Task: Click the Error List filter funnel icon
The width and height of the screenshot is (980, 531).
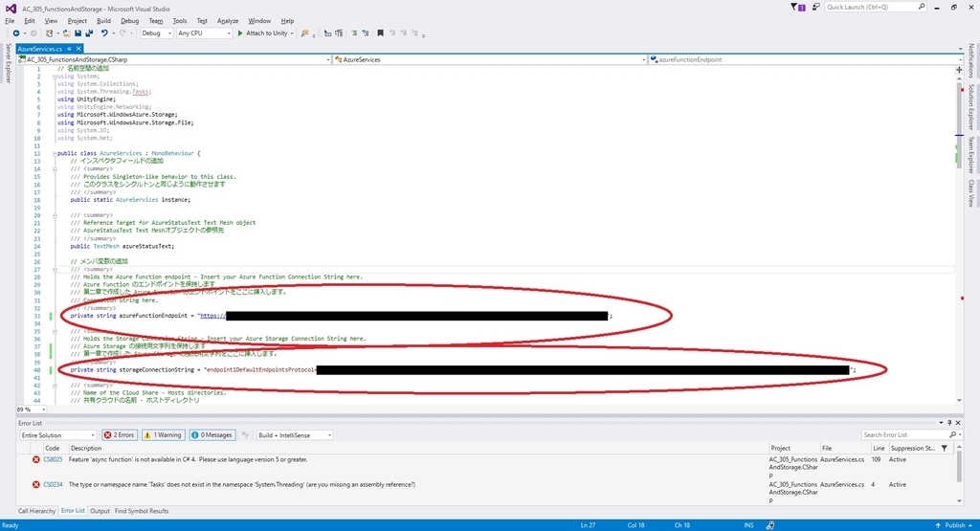Action: [x=945, y=448]
